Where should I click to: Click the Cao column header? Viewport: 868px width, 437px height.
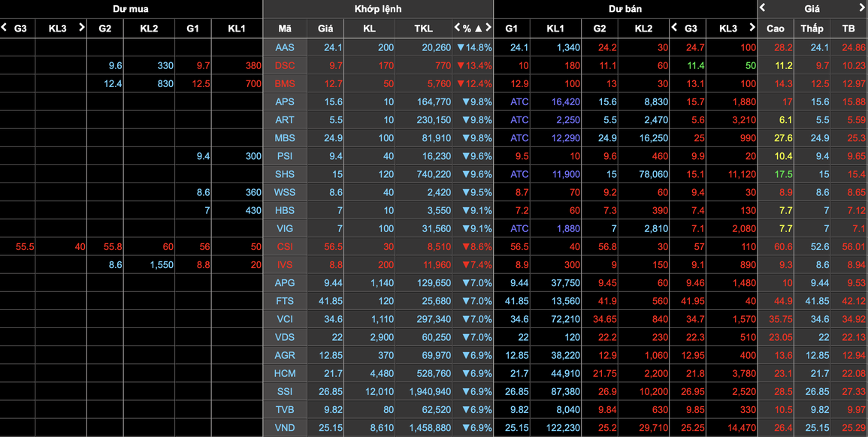[776, 29]
